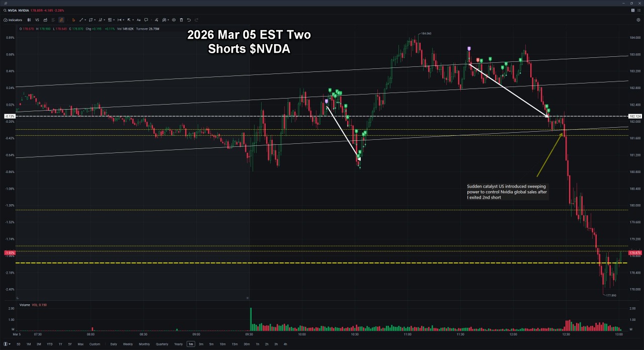Open the Indicators panel
The height and width of the screenshot is (350, 644).
13,20
